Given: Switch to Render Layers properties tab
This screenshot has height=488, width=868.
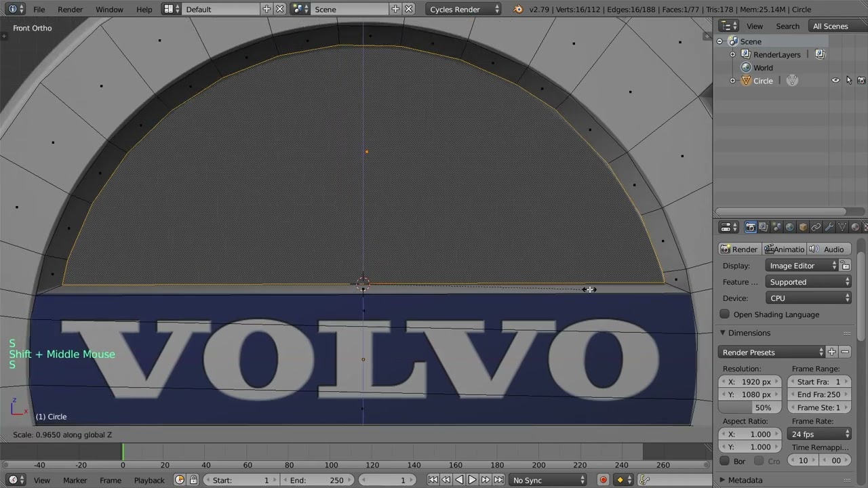Looking at the screenshot, I should click(x=764, y=227).
